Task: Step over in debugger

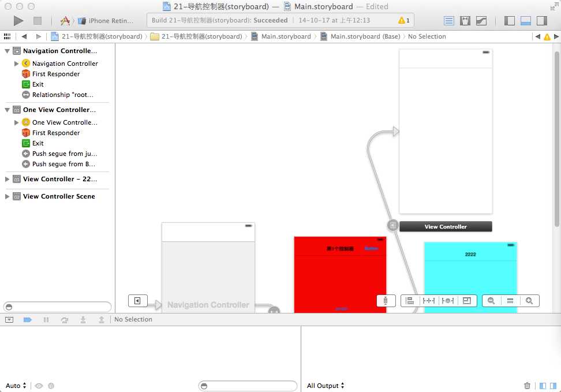Action: [x=65, y=320]
